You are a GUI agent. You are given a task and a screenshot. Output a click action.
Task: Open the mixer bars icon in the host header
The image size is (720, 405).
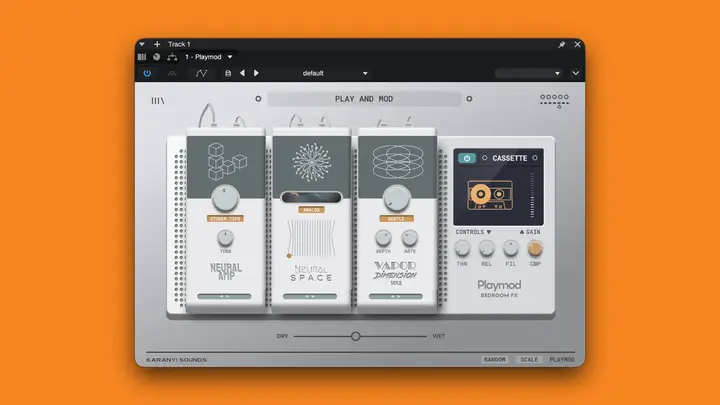click(142, 57)
